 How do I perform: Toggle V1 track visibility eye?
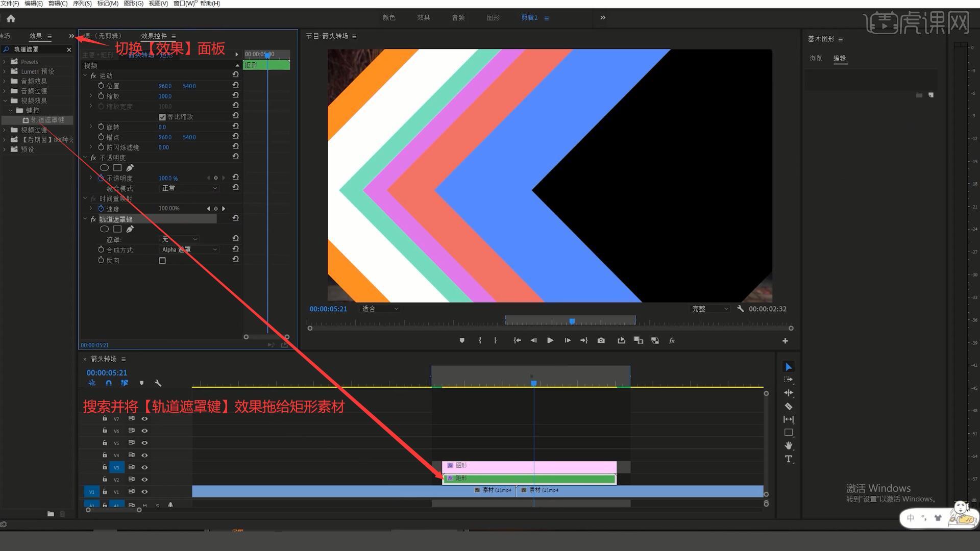[144, 492]
